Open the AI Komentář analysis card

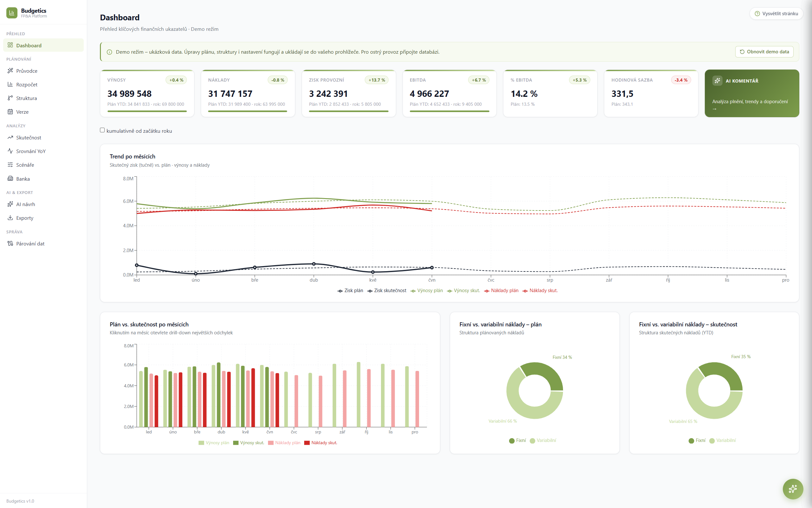tap(752, 93)
